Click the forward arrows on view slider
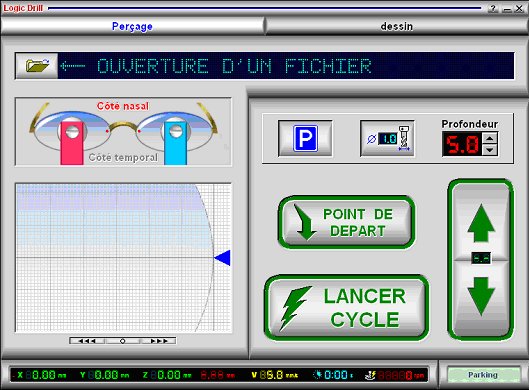The width and height of the screenshot is (529, 390). pos(159,341)
